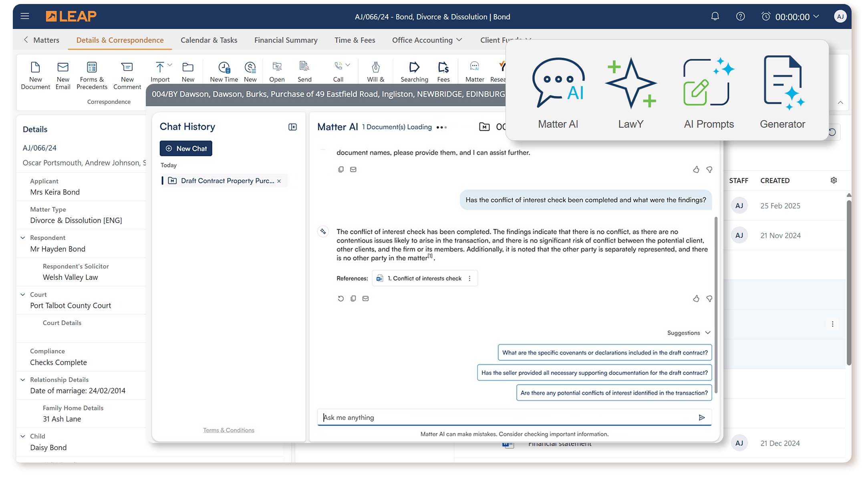Open notifications bell
The image size is (868, 481).
click(x=715, y=16)
